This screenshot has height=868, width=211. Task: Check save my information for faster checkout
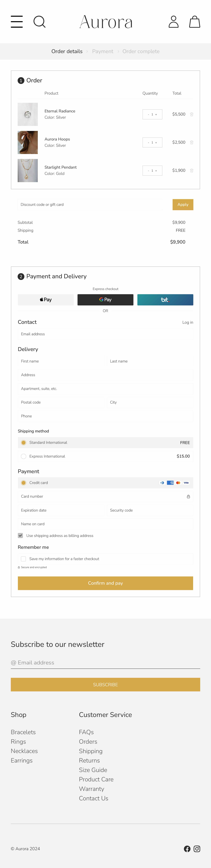(x=24, y=559)
